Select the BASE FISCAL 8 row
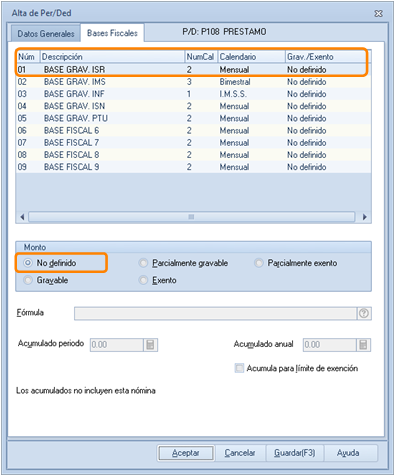 click(193, 155)
